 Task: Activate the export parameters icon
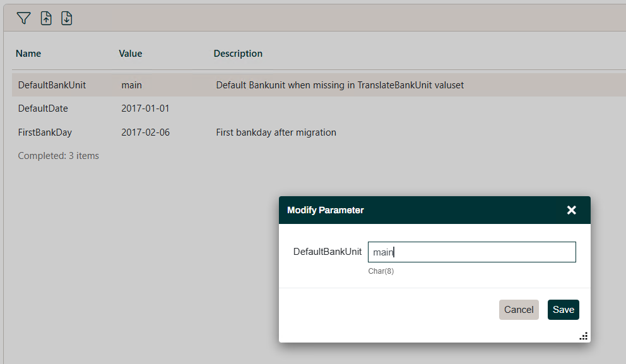tap(66, 18)
